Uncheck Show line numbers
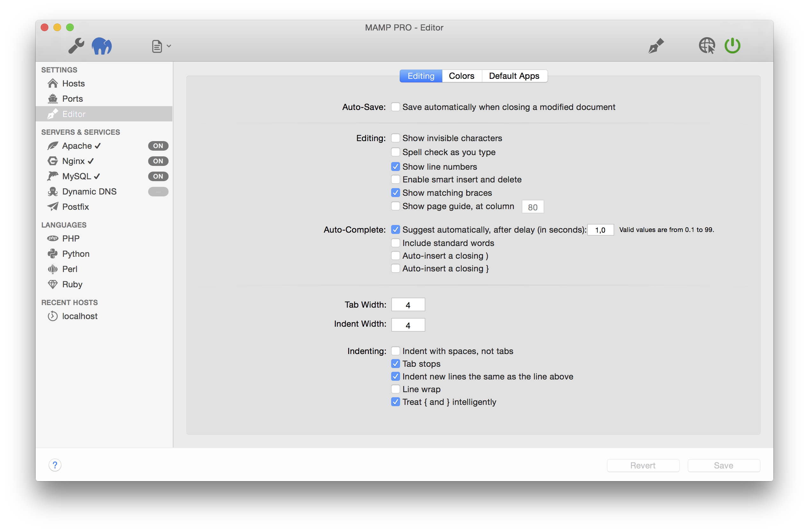Viewport: 809px width, 532px height. click(395, 167)
